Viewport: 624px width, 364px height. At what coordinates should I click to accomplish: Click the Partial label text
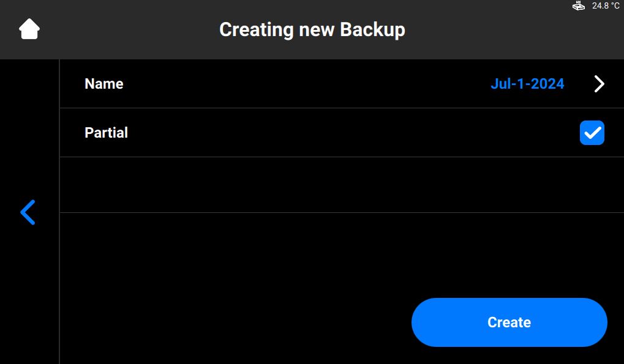(107, 133)
